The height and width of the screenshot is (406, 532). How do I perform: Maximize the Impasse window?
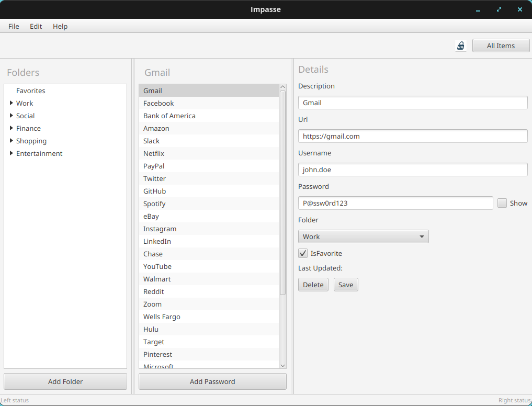499,9
